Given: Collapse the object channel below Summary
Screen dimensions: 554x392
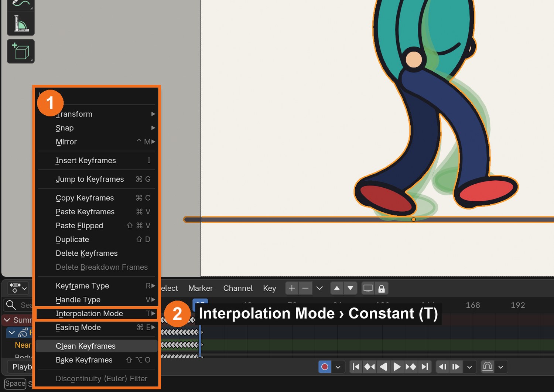Looking at the screenshot, I should (12, 333).
